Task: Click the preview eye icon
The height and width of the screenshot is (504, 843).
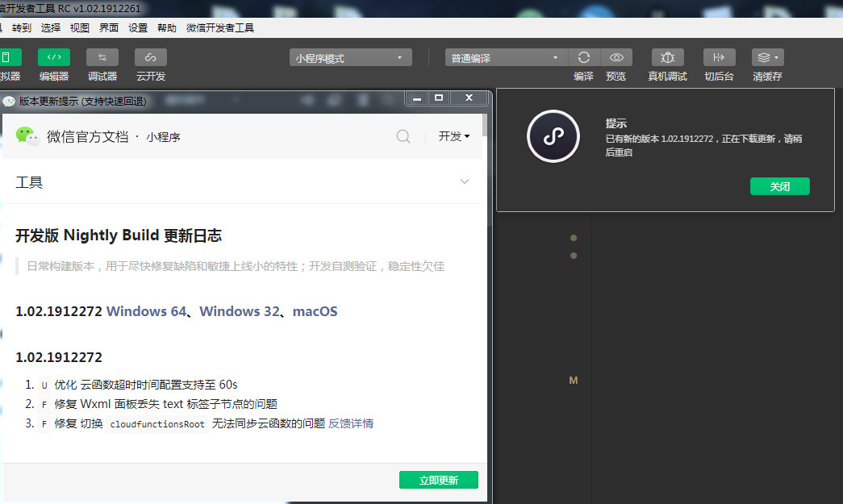Action: pyautogui.click(x=616, y=57)
